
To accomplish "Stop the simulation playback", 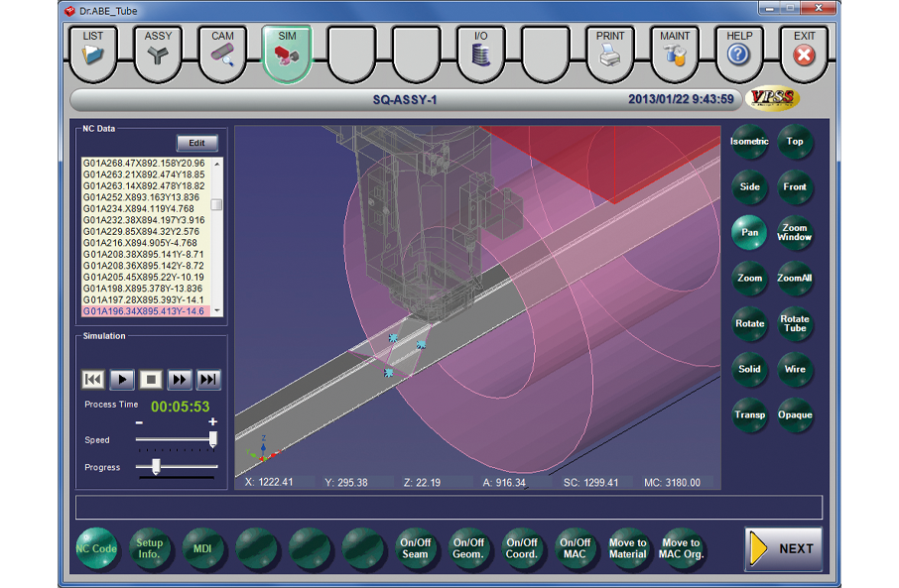I will [x=150, y=380].
